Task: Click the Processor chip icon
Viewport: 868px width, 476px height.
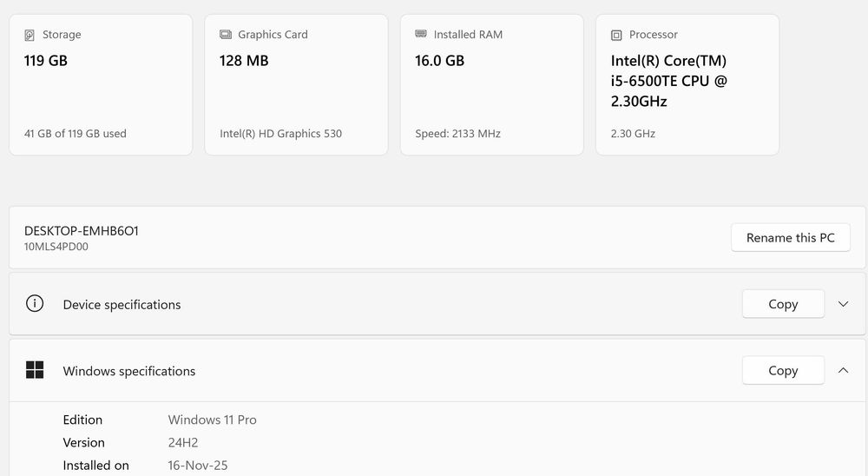Action: coord(616,36)
